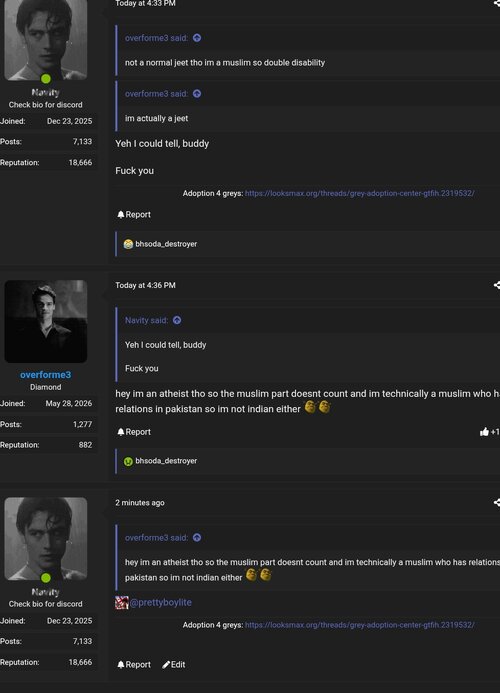
Task: Edit the post from 2 minutes ago
Action: [174, 665]
